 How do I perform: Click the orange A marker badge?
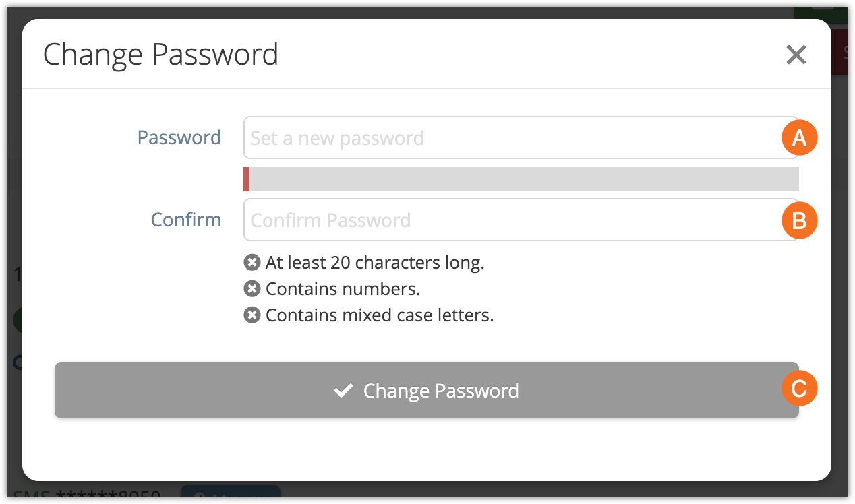[799, 138]
